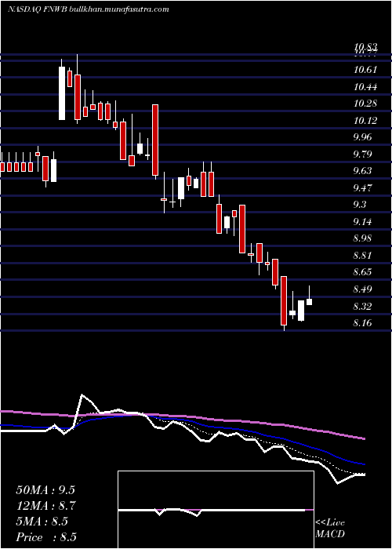Image resolution: width=392 pixels, height=549 pixels.
Task: Click the 8.81 price axis label
Action: click(362, 255)
